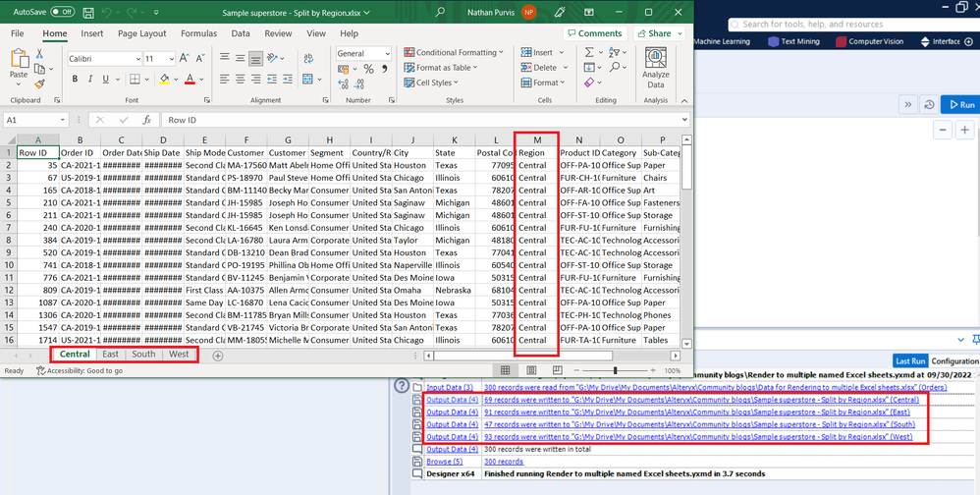Viewport: 980px width, 495px height.
Task: Click Delete cells button
Action: tap(539, 68)
